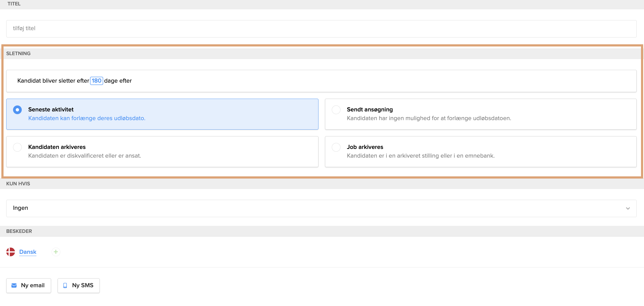
Task: Click the Danish flag icon
Action: click(x=11, y=252)
